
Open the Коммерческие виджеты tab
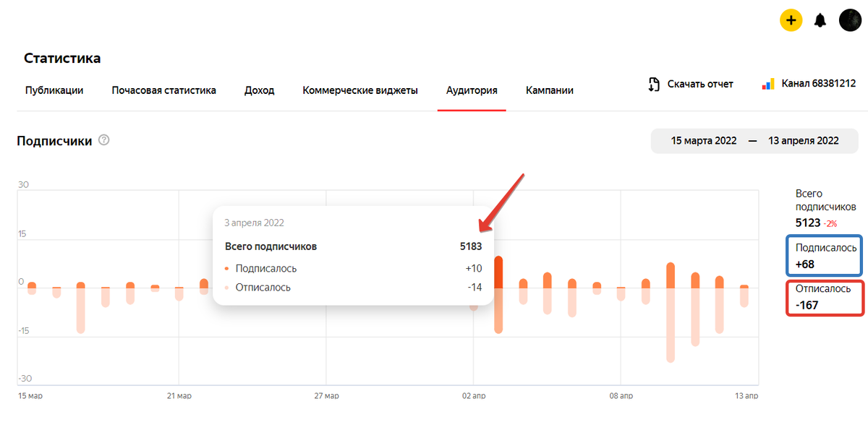coord(360,90)
